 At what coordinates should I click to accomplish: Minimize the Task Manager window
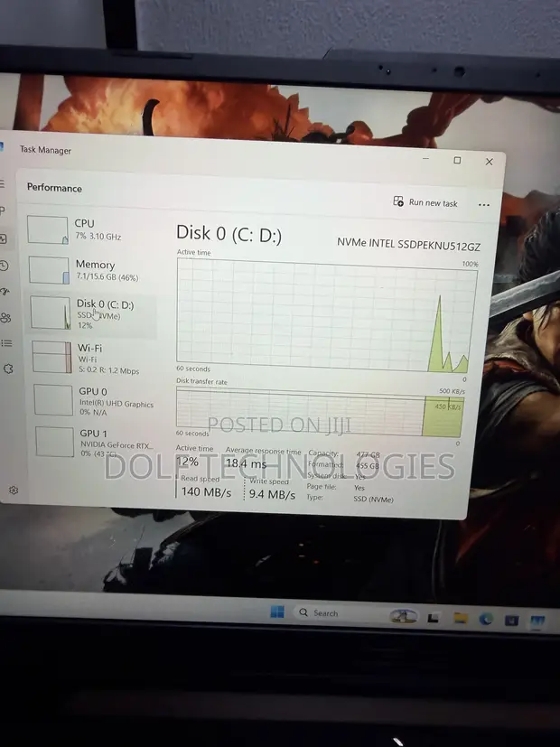(x=425, y=159)
